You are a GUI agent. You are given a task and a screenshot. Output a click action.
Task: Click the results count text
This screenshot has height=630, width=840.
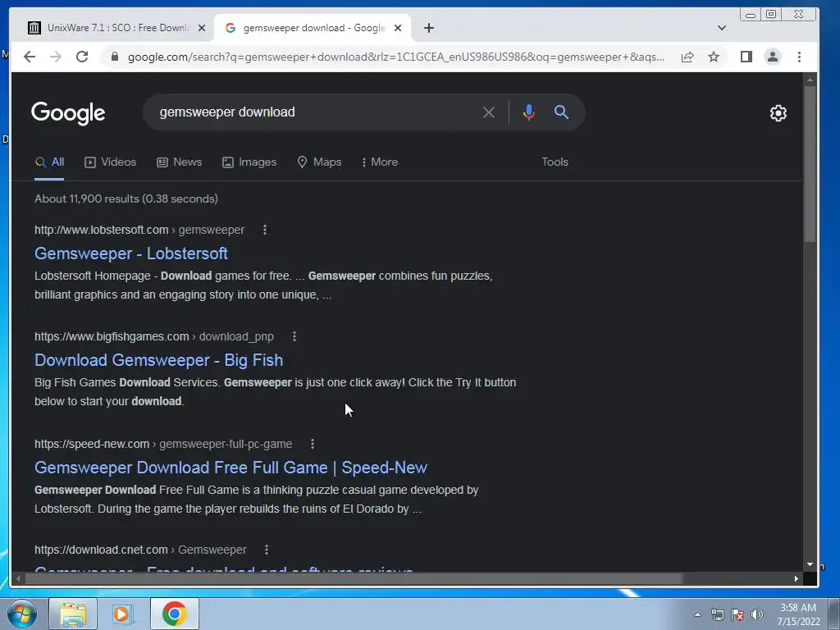coord(126,199)
